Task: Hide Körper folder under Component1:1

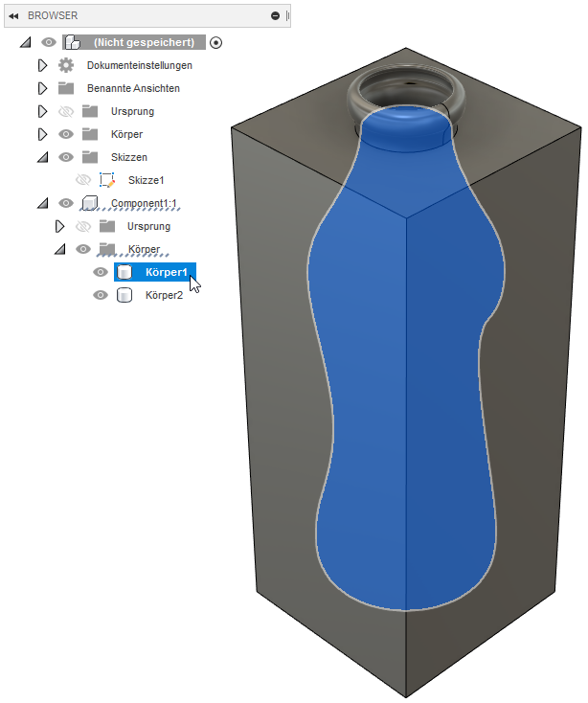Action: coord(83,249)
